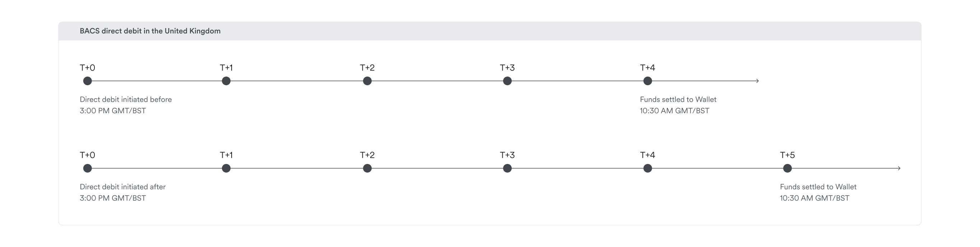Click the arrowhead ending the top timeline
This screenshot has width=980, height=247.
point(757,81)
